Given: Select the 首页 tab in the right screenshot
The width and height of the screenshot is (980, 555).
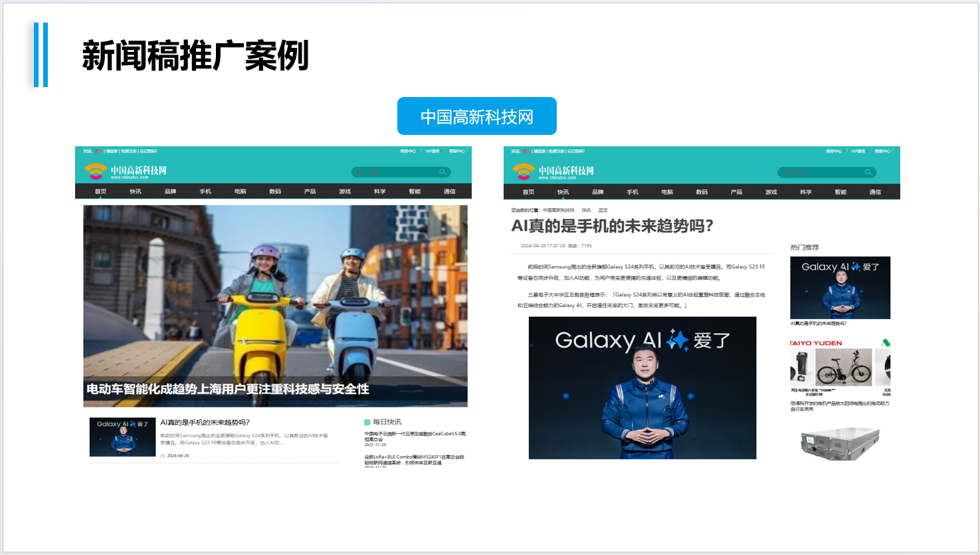Looking at the screenshot, I should (x=528, y=192).
